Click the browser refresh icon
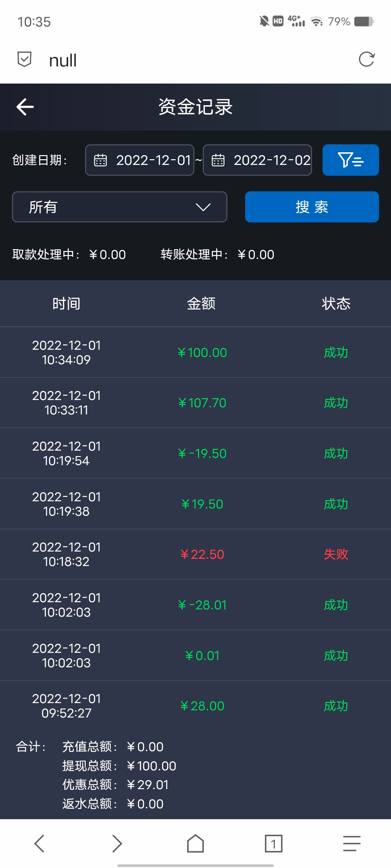The height and width of the screenshot is (868, 391). coord(366,59)
